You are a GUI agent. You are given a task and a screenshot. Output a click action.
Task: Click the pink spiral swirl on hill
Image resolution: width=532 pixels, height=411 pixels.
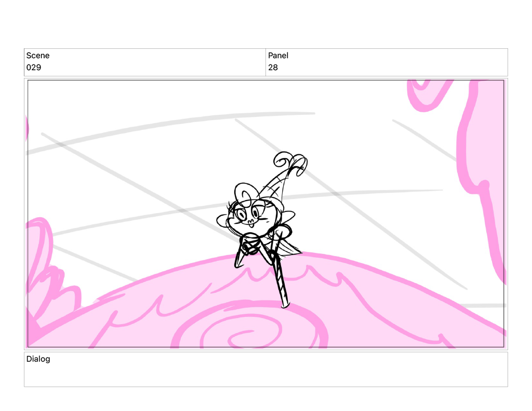(x=249, y=332)
